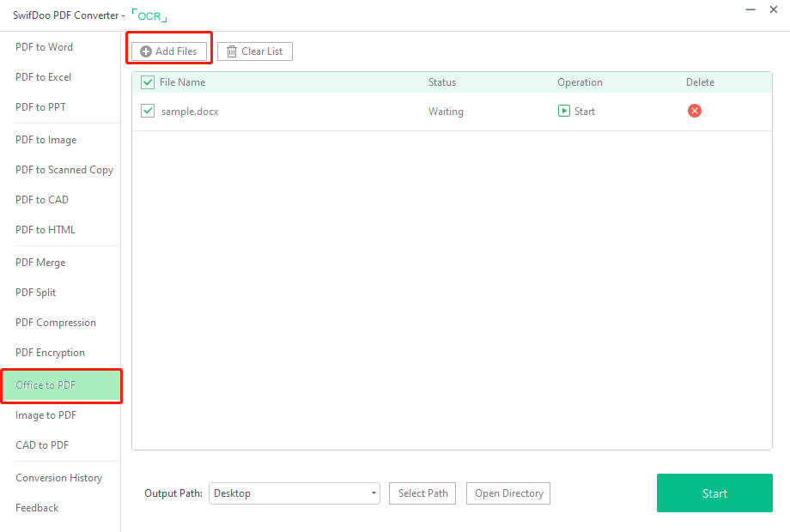Image resolution: width=790 pixels, height=532 pixels.
Task: Open PDF Compression tool
Action: (x=56, y=322)
